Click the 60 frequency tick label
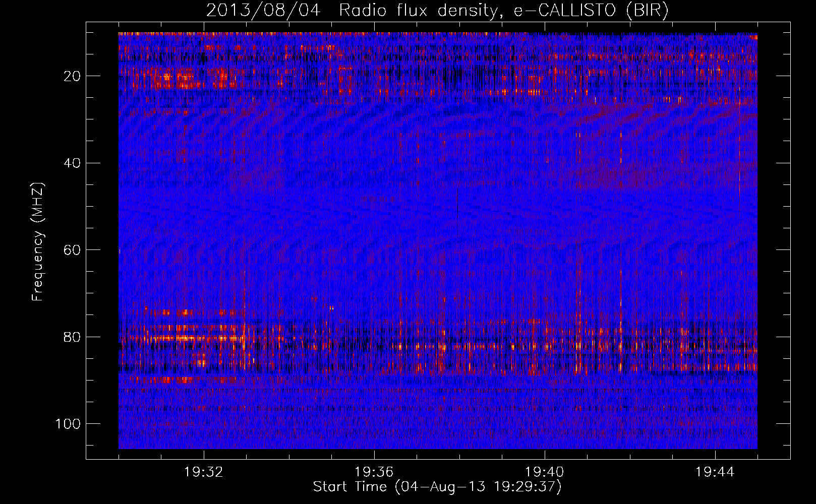Screen dimensions: 816x504 tap(73, 250)
